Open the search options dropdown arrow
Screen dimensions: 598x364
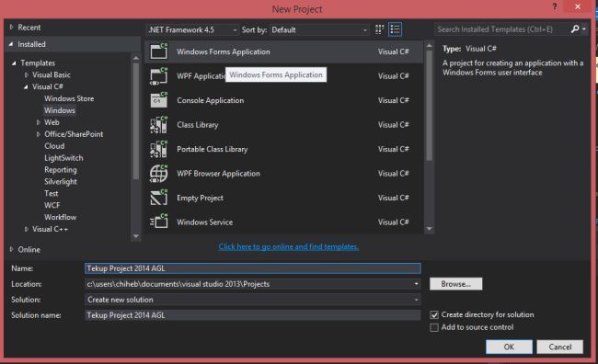point(584,29)
